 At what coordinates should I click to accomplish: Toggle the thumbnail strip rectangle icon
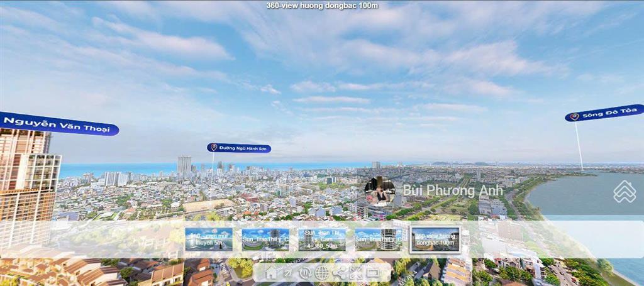point(373,273)
